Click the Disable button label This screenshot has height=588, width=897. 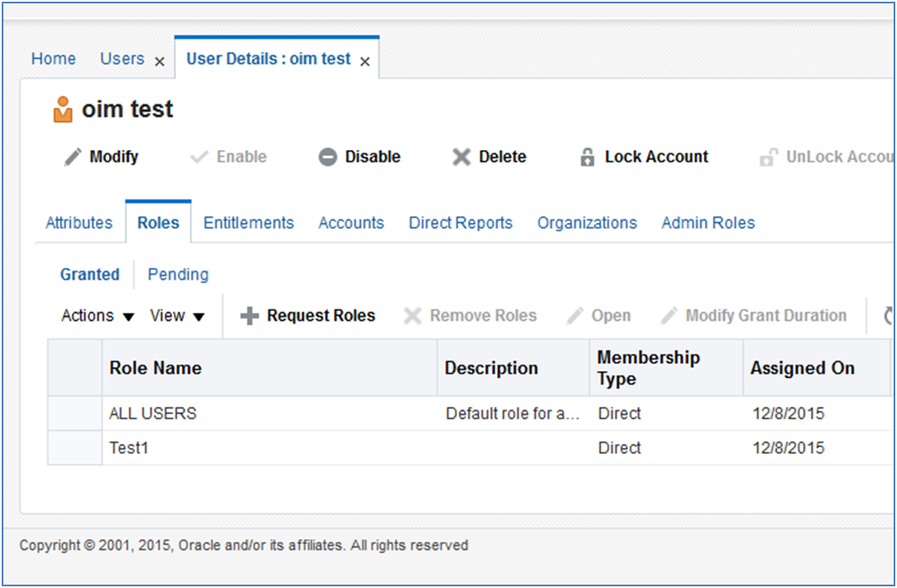tap(372, 157)
